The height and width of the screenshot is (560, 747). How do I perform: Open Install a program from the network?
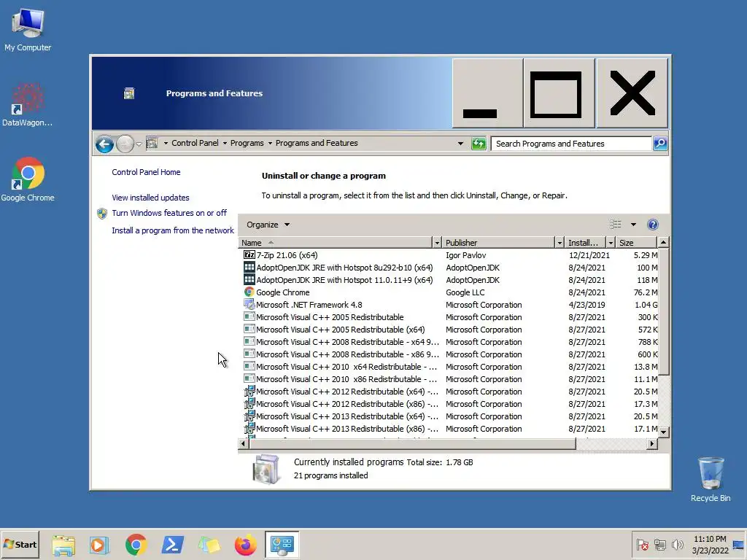(x=172, y=230)
